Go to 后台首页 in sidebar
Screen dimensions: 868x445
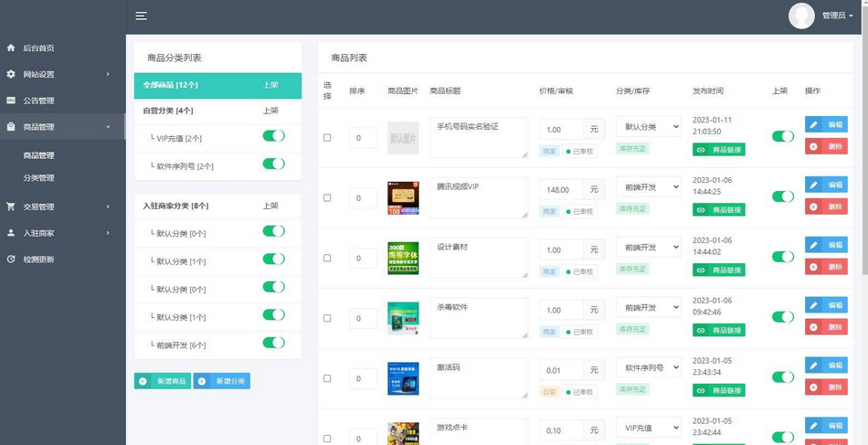tap(62, 48)
